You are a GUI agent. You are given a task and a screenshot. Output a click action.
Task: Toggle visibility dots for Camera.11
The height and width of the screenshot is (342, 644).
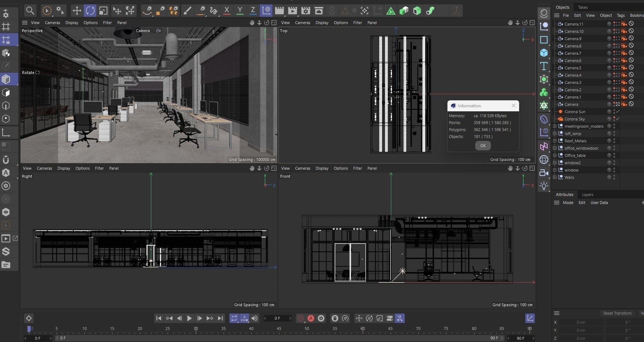614,24
